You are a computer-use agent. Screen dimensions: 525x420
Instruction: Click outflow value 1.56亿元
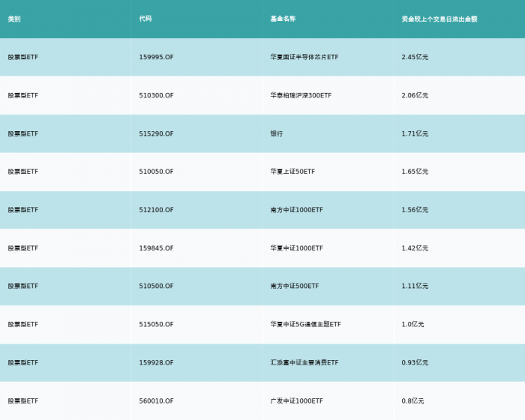pos(415,210)
